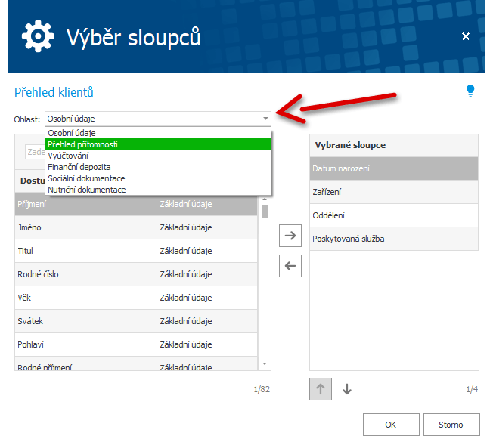Select Vyúčtování from the list
493x448 pixels.
point(158,156)
